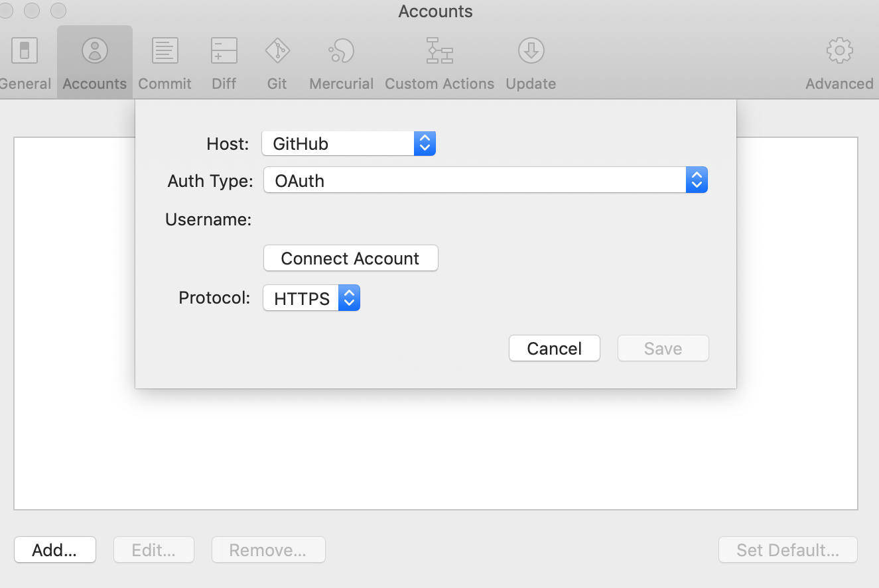
Task: Click the Add... button
Action: (55, 550)
